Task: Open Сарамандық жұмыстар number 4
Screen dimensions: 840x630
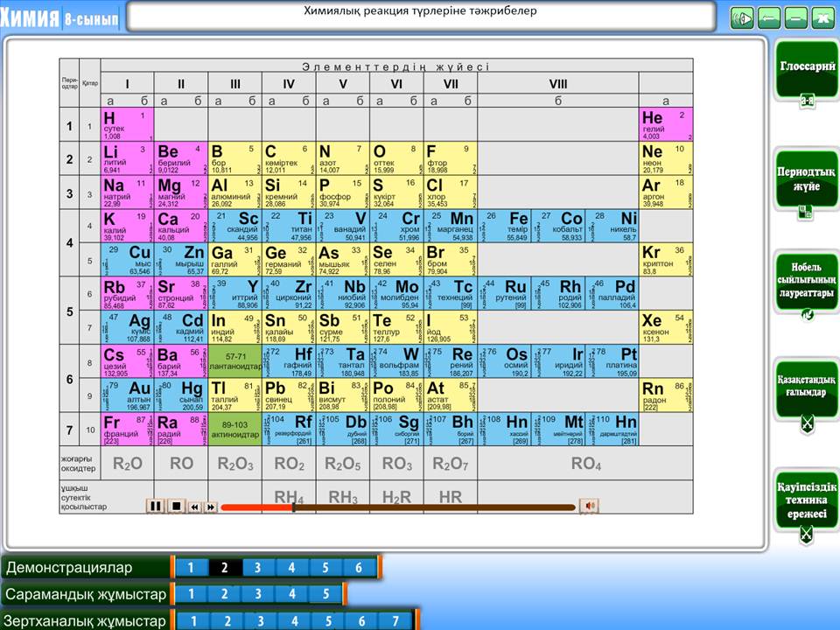Action: pyautogui.click(x=292, y=594)
